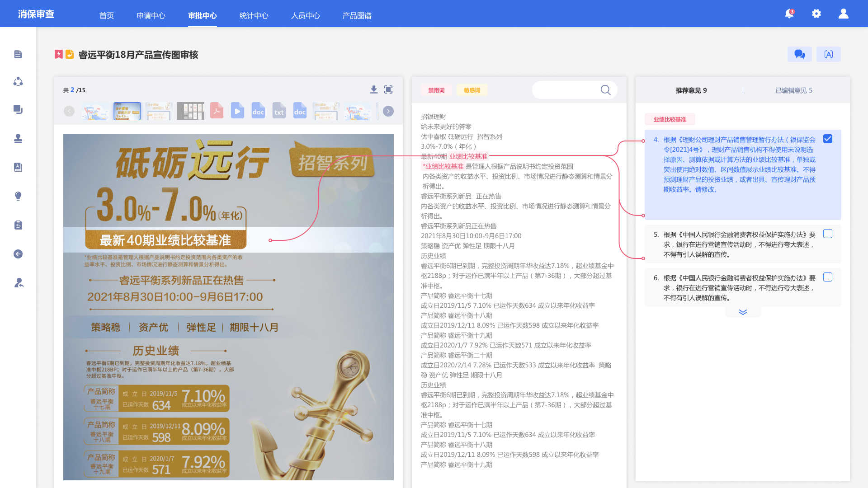This screenshot has height=488, width=868.
Task: Open settings gear in header
Action: point(816,14)
